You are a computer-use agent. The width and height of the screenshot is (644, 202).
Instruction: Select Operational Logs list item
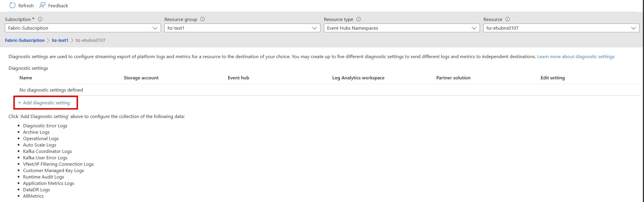tap(41, 139)
